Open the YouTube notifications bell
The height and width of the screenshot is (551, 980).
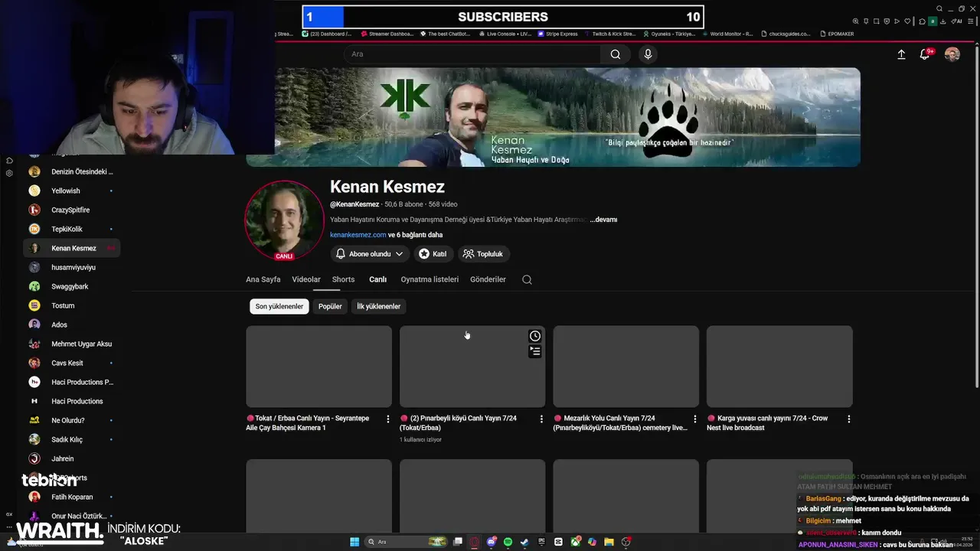pyautogui.click(x=925, y=54)
